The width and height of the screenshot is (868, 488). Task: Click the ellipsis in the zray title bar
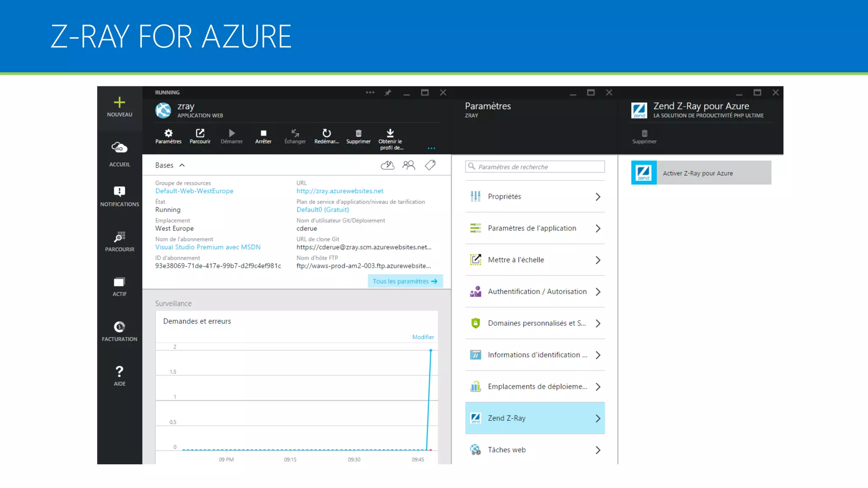[370, 92]
